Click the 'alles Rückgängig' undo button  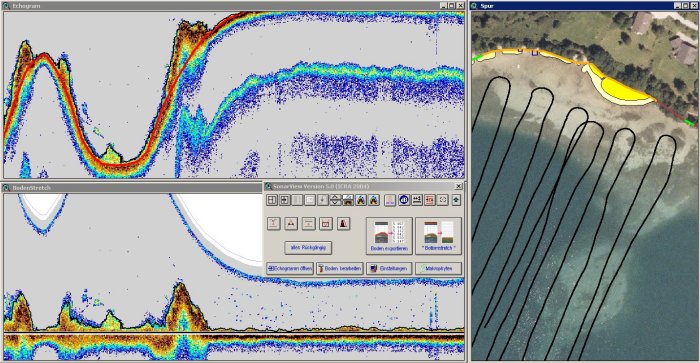coord(308,248)
